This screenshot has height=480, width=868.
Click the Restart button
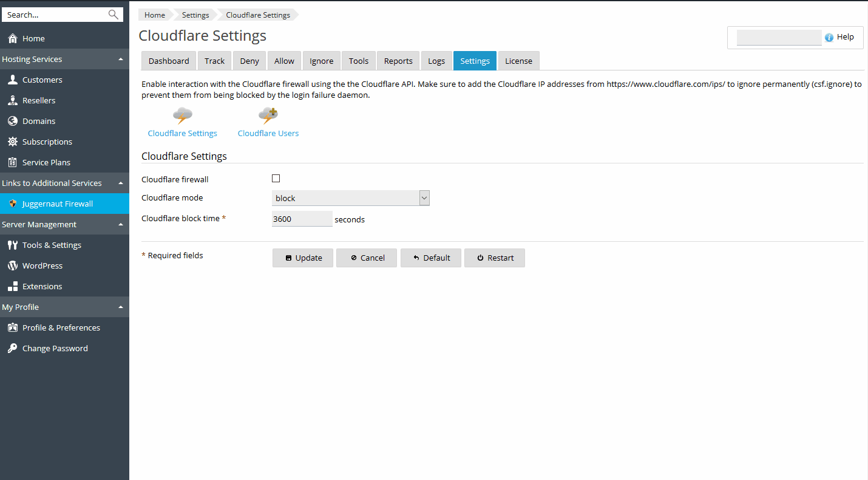coord(495,258)
